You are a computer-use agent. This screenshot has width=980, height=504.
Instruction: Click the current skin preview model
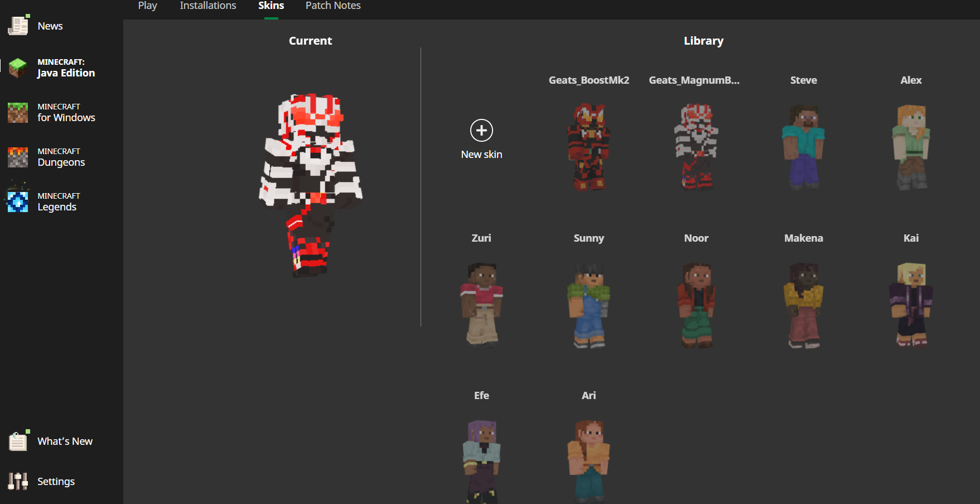[x=311, y=185]
